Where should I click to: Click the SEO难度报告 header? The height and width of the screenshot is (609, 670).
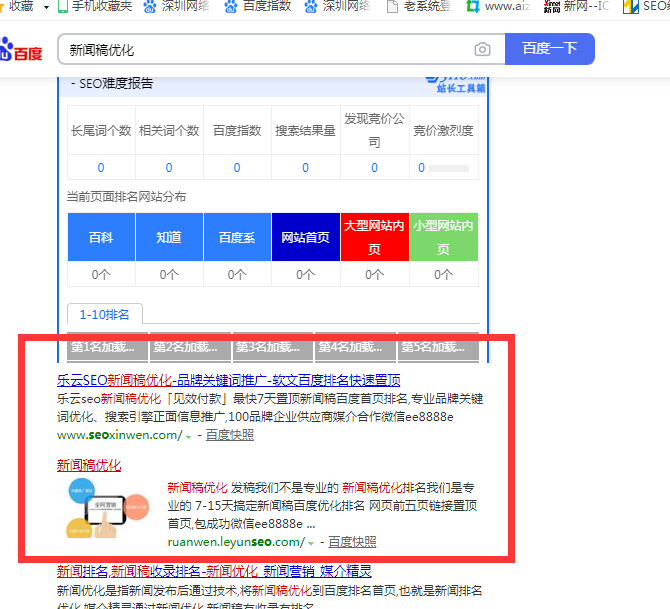point(112,83)
